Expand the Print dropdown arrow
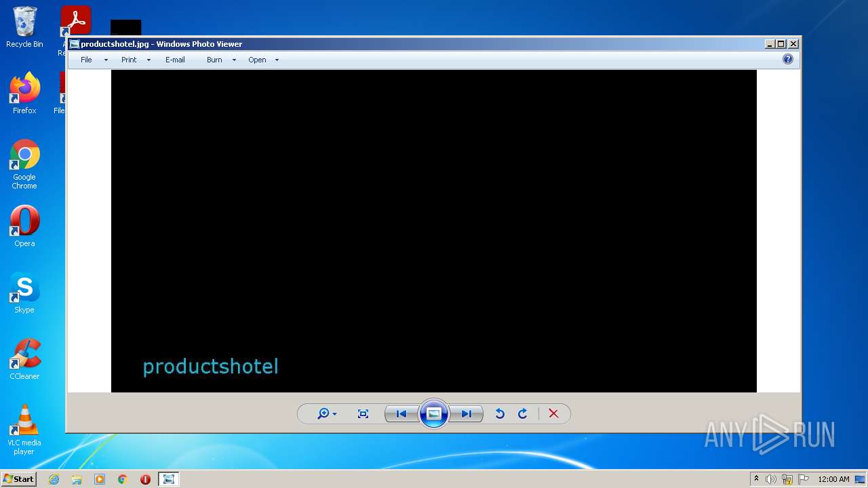Image resolution: width=868 pixels, height=488 pixels. click(x=149, y=60)
